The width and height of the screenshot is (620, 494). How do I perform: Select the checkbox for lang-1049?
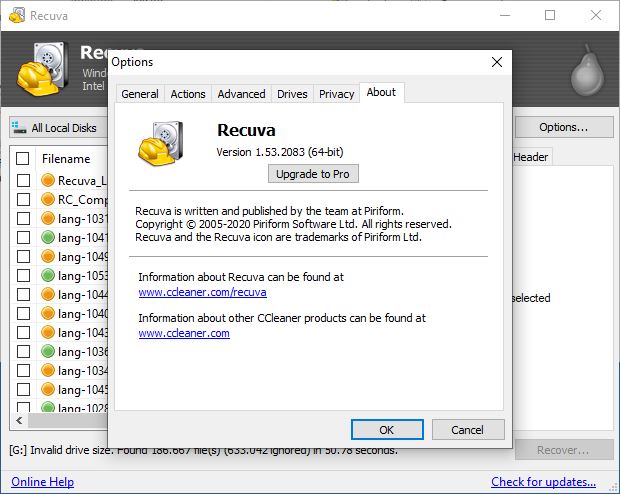[23, 256]
